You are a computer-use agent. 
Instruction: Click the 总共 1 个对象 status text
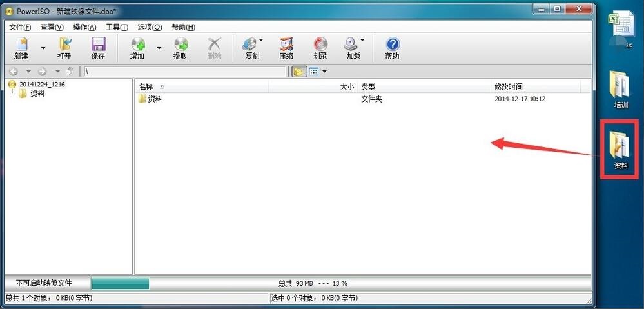point(49,298)
